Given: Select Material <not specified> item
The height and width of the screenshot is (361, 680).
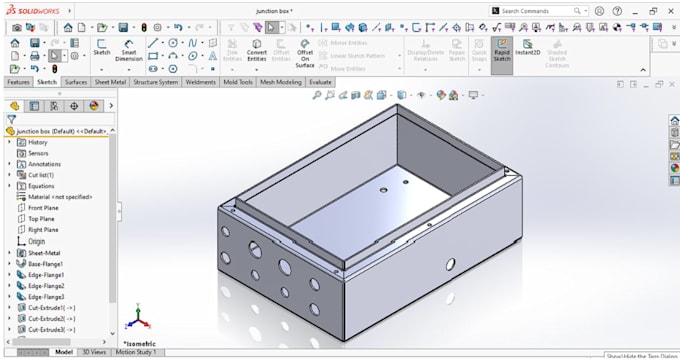Looking at the screenshot, I should point(60,197).
